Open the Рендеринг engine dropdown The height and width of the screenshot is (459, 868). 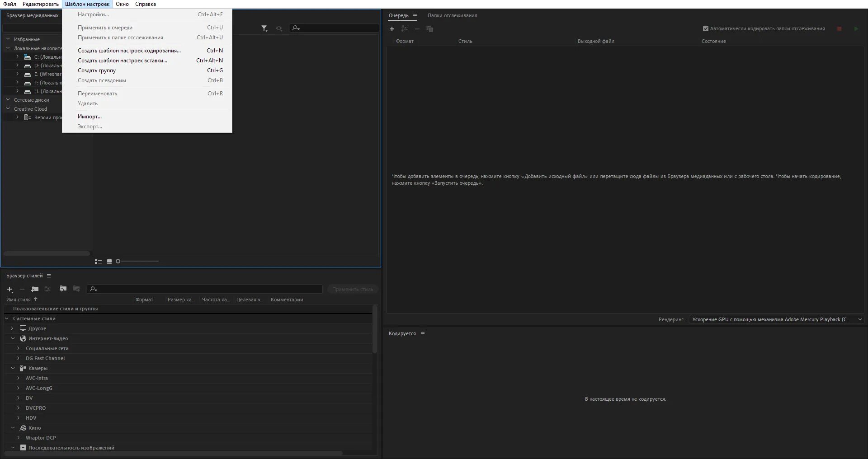(x=776, y=319)
